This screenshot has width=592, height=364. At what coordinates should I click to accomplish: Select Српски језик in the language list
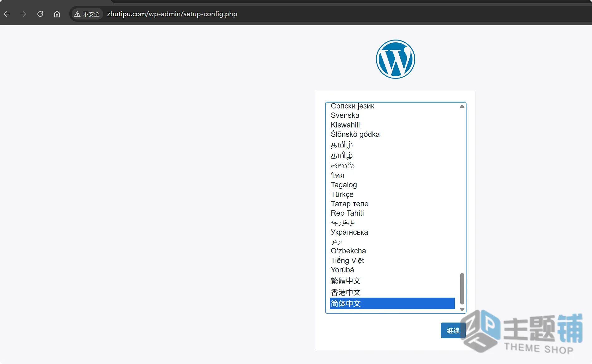392,106
